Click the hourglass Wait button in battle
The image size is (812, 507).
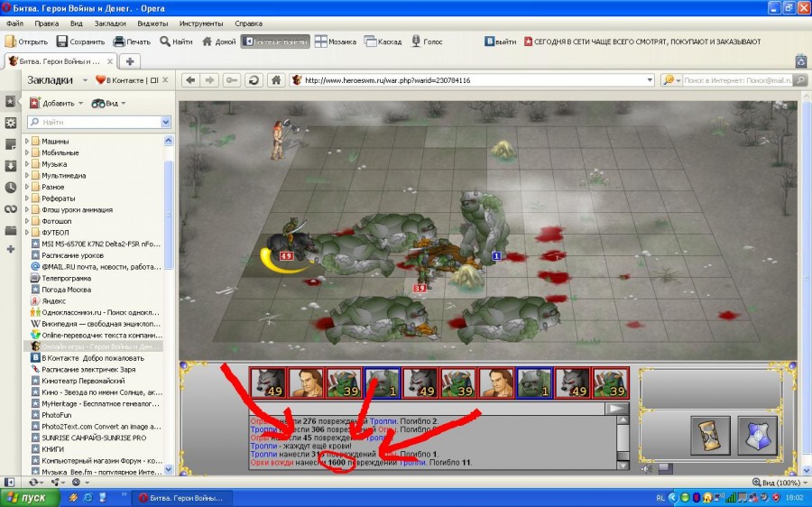[x=711, y=435]
